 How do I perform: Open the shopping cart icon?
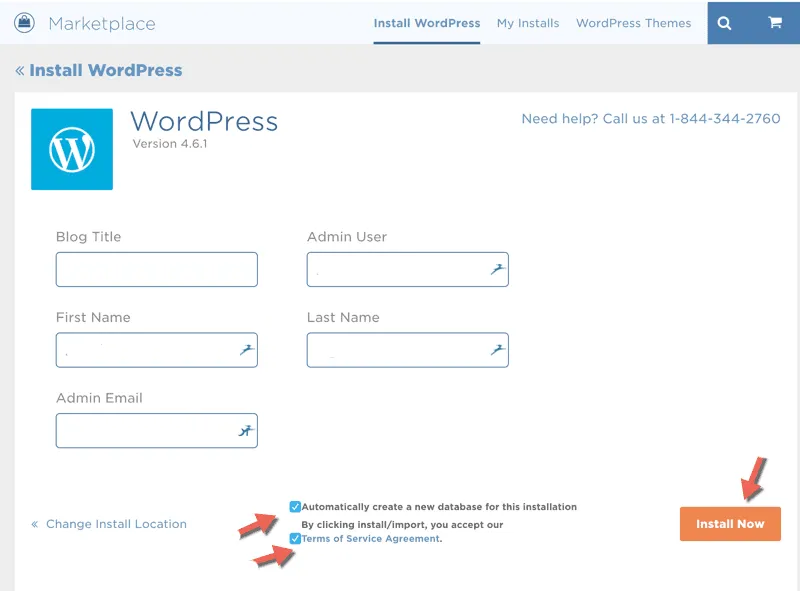click(774, 23)
